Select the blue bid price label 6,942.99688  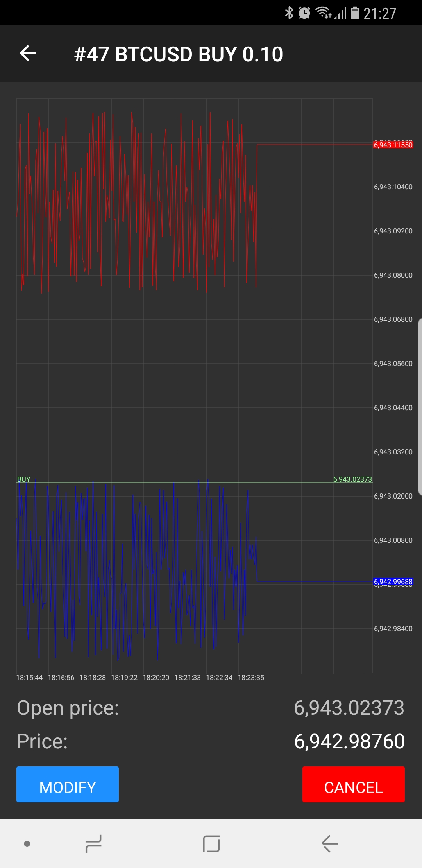(x=393, y=582)
